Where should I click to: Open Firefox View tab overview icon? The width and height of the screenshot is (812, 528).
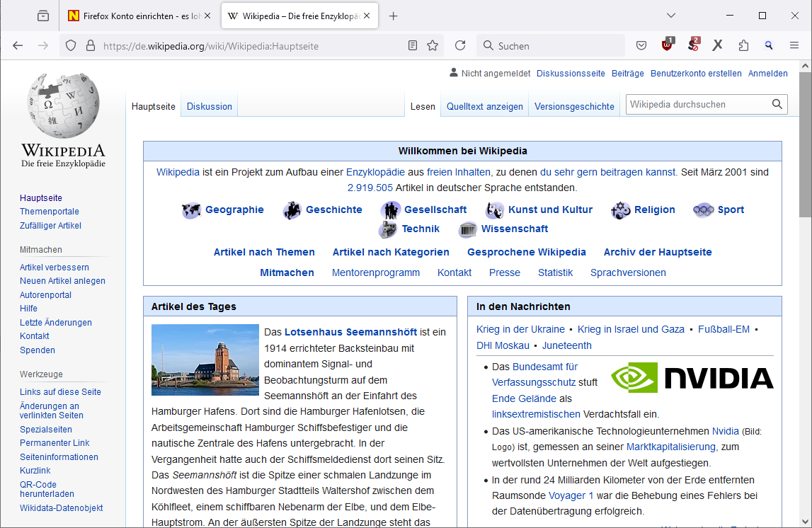(43, 16)
